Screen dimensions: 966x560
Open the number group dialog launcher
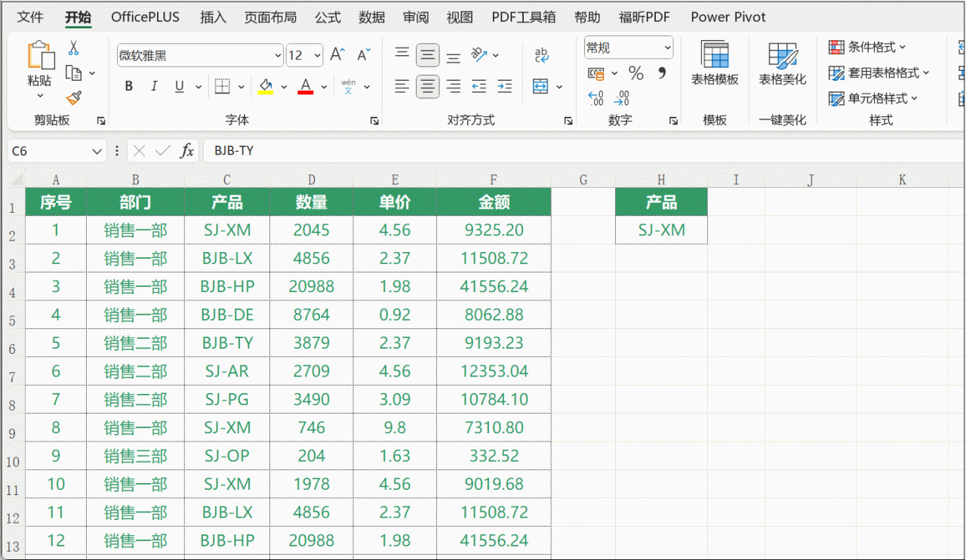click(x=673, y=121)
